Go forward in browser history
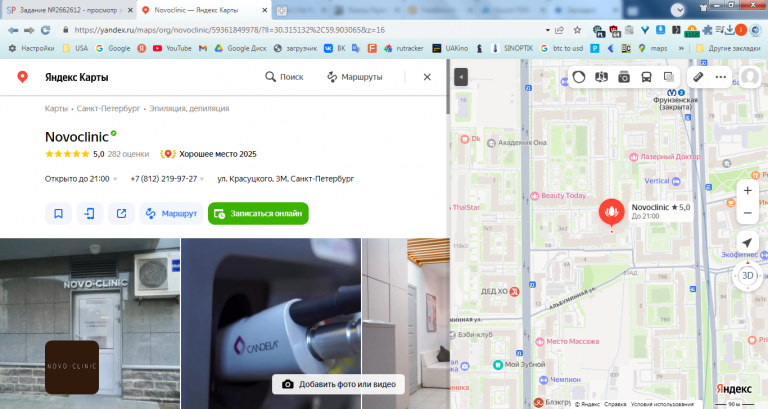Screen dimensions: 768x409 pyautogui.click(x=29, y=30)
